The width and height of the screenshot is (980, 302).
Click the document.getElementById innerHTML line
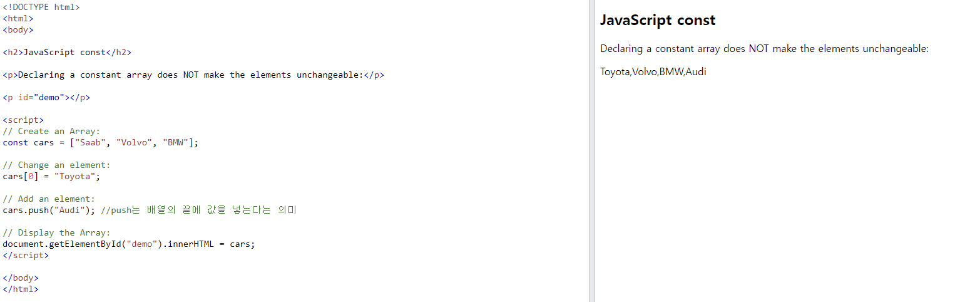point(129,244)
